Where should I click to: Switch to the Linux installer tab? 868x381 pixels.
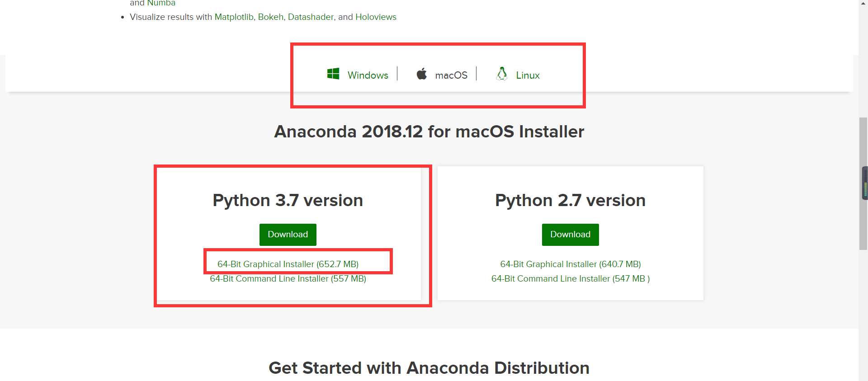[528, 75]
